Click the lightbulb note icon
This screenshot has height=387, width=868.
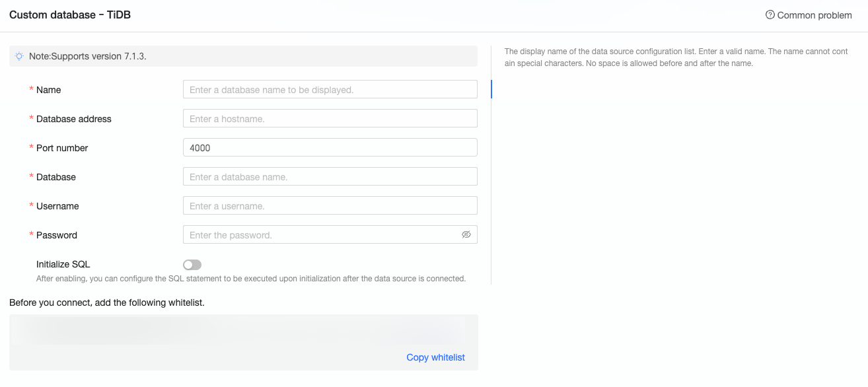19,56
